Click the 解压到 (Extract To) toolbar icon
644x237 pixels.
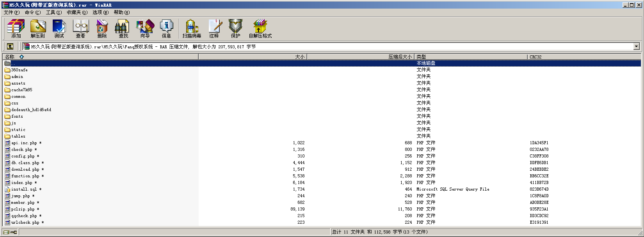[38, 29]
